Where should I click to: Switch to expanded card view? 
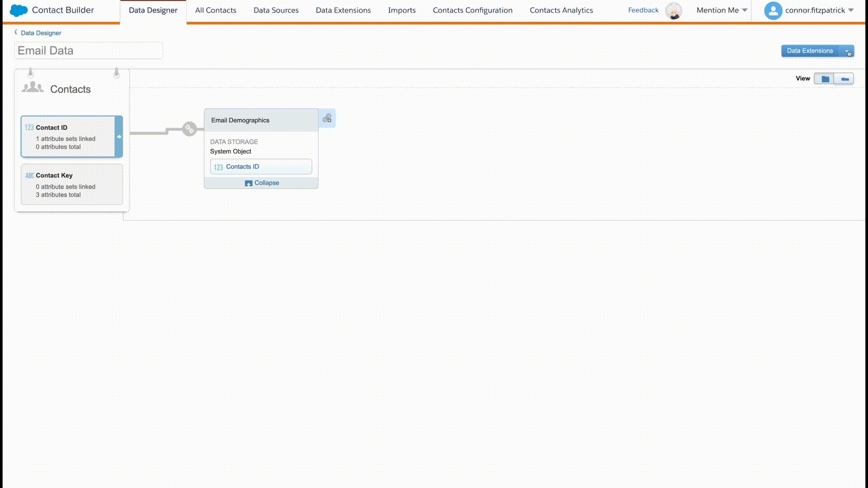tap(824, 79)
